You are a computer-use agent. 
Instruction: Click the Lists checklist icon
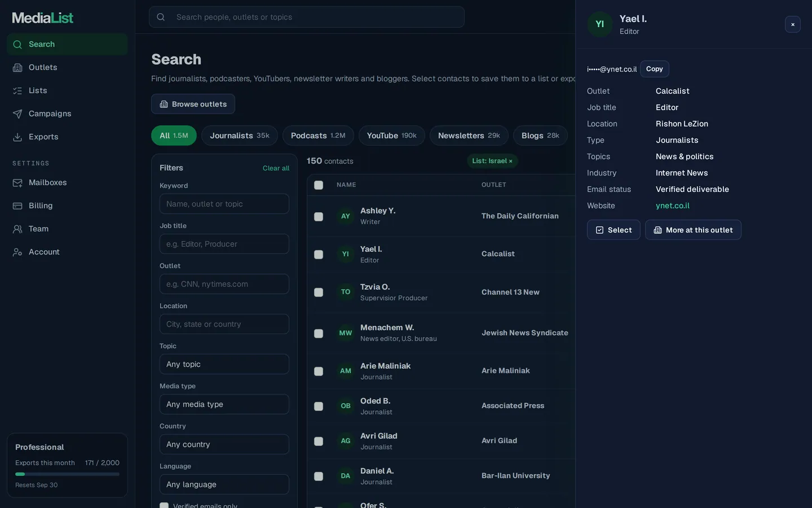tap(17, 91)
